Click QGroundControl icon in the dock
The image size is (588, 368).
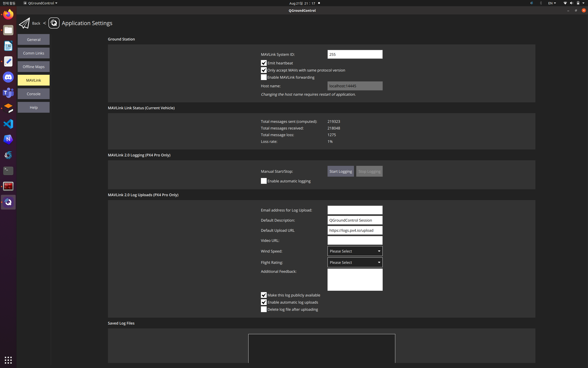[x=8, y=202]
